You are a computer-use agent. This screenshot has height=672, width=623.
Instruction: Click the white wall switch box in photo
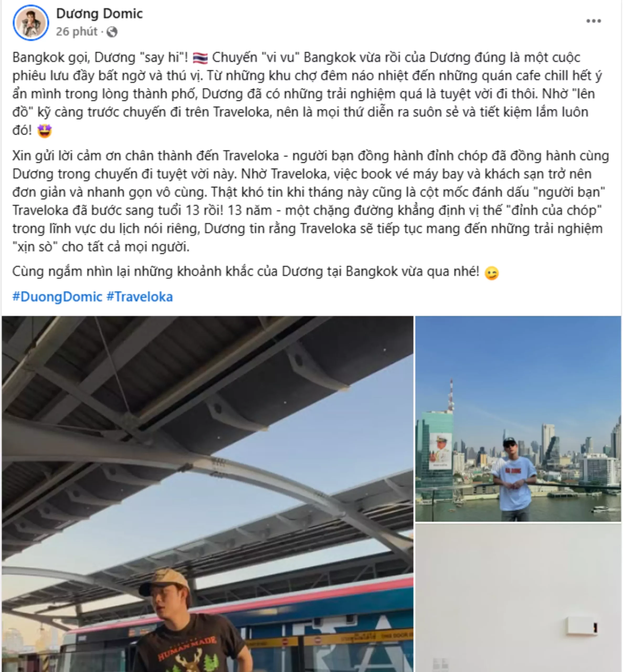582,626
